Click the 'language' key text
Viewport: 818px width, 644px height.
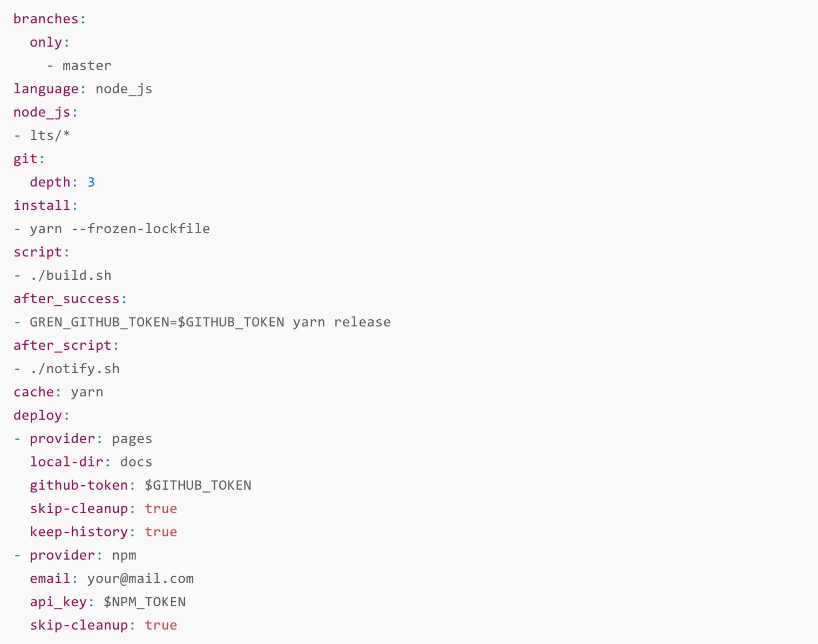coord(46,89)
